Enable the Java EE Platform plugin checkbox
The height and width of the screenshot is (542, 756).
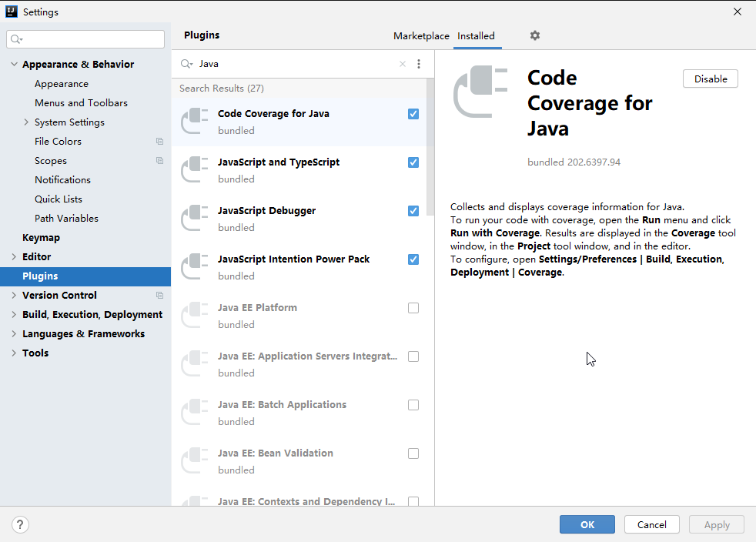tap(413, 308)
